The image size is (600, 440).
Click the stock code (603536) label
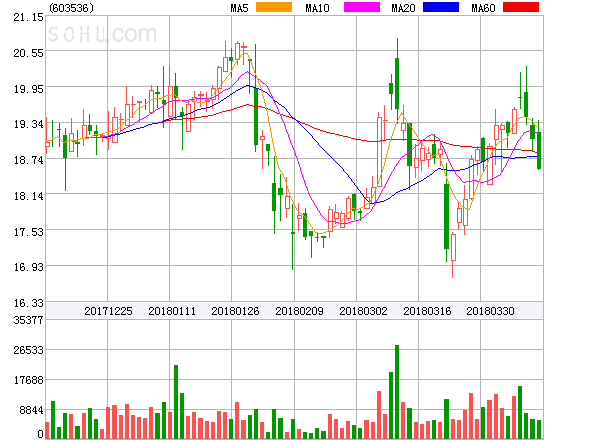click(x=71, y=8)
